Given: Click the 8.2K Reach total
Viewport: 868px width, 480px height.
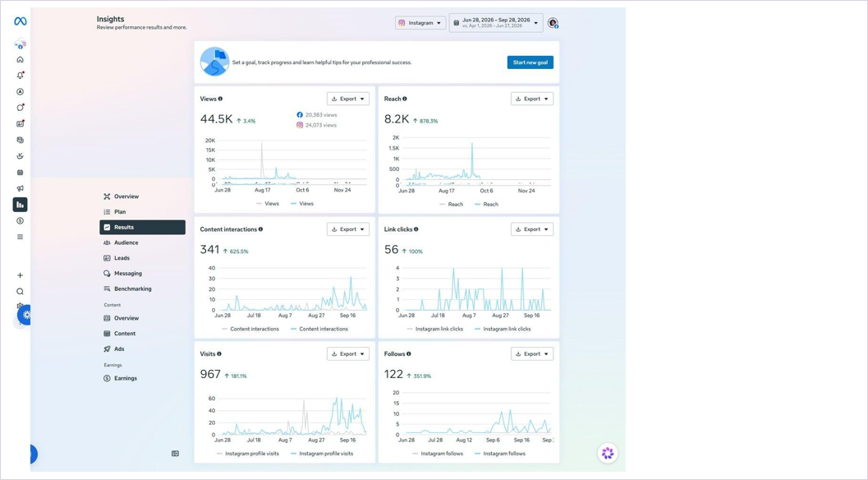Looking at the screenshot, I should pos(397,119).
